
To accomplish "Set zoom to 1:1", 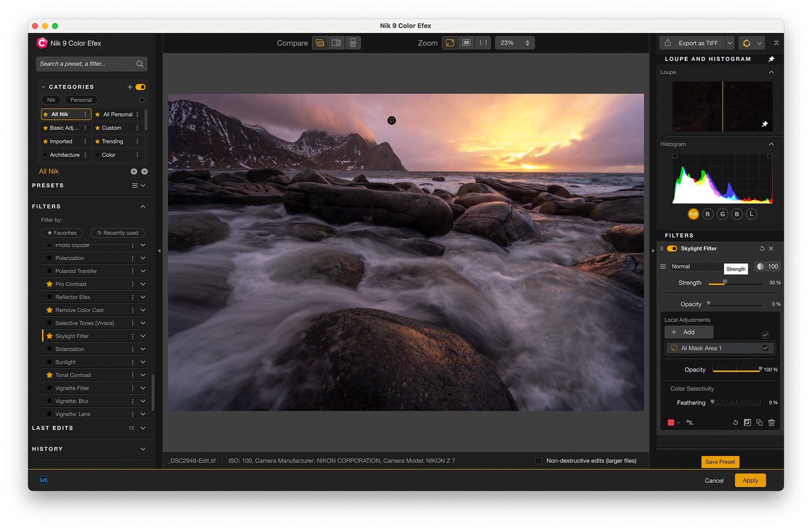I will coord(483,43).
